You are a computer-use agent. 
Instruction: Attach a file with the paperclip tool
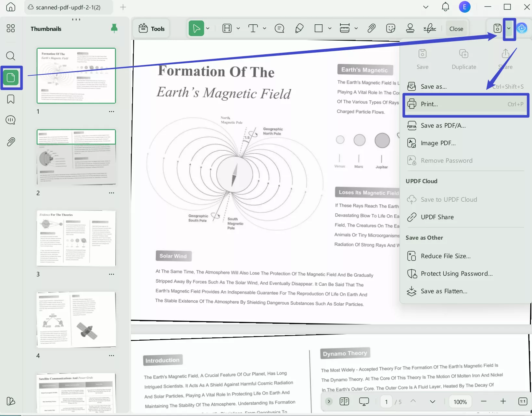371,28
